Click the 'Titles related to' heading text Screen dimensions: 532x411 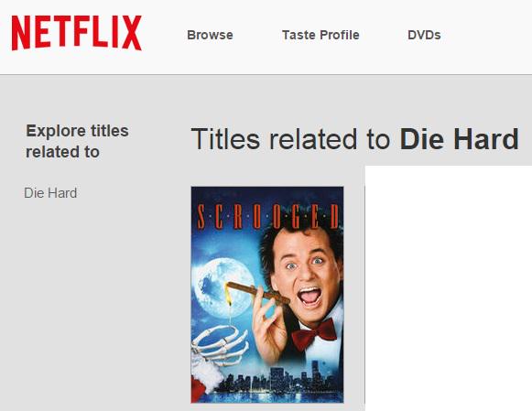[291, 139]
